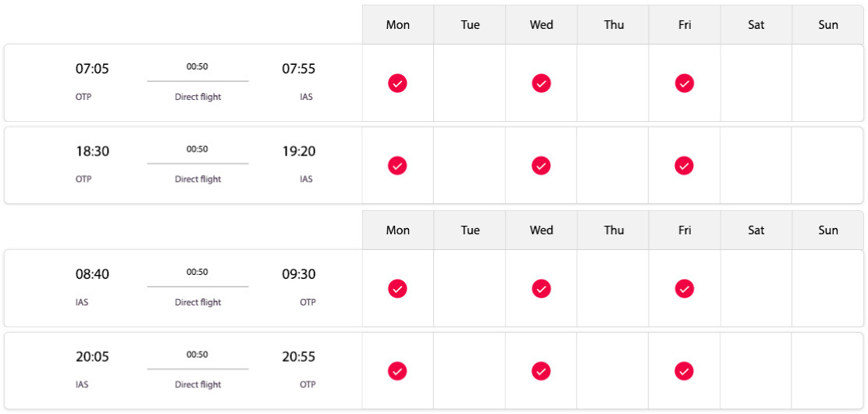Viewport: 868px width, 414px height.
Task: Click the Mon header in top table
Action: 398,25
